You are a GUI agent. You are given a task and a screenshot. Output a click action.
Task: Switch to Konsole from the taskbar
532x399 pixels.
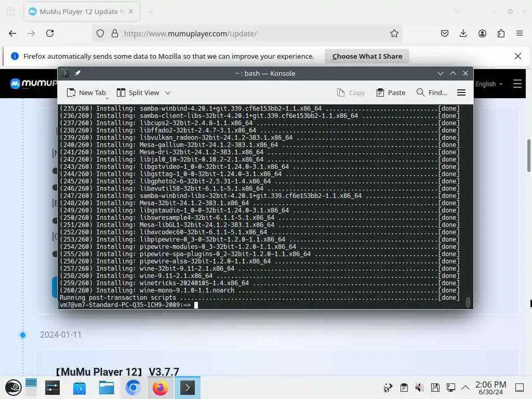click(x=187, y=388)
